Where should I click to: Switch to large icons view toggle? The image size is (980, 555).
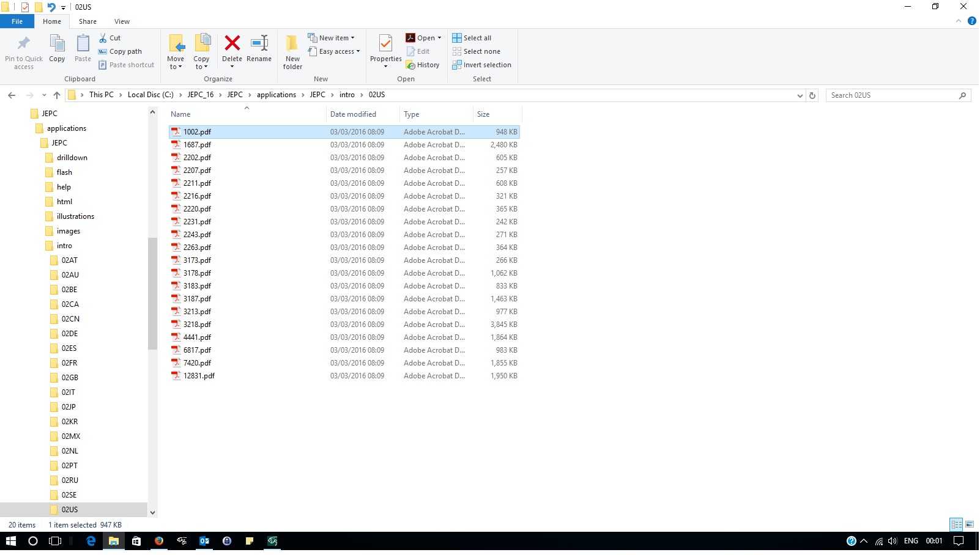pos(969,525)
